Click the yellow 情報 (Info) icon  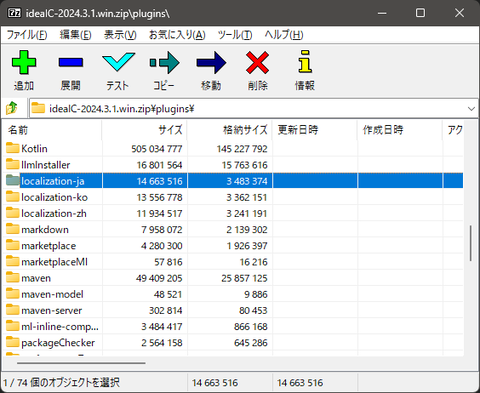[305, 62]
